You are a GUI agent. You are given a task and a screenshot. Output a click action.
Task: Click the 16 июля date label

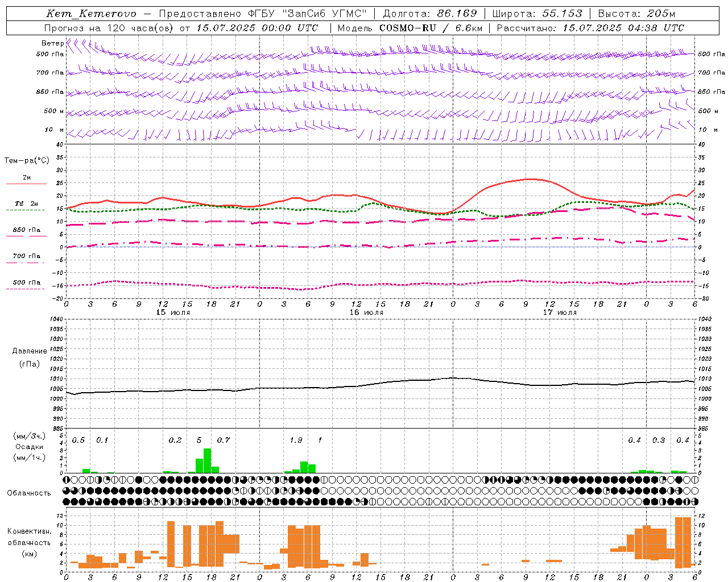(367, 313)
